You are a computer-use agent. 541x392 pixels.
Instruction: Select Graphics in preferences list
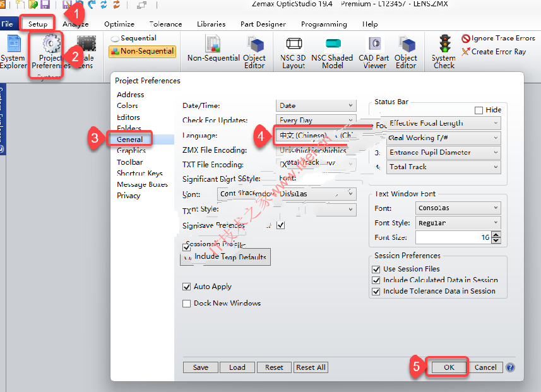131,151
